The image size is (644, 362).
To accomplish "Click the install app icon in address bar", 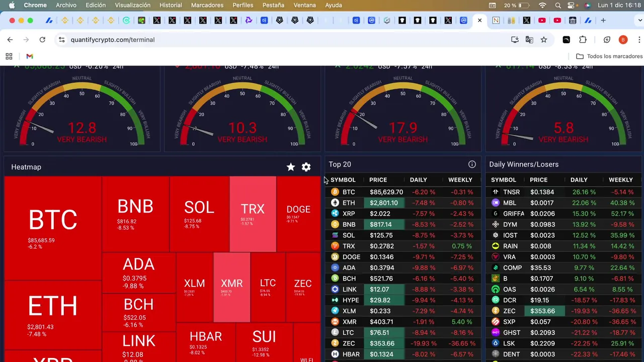I will [515, 40].
